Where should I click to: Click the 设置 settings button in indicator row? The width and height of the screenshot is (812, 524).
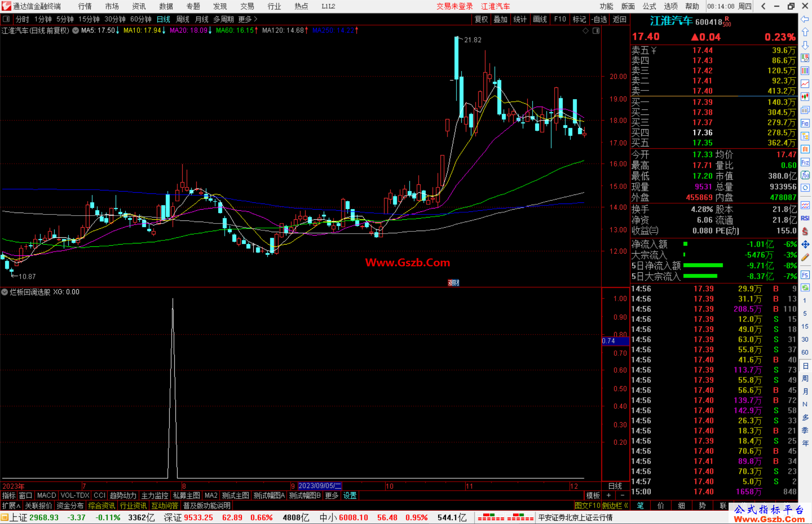(x=350, y=496)
